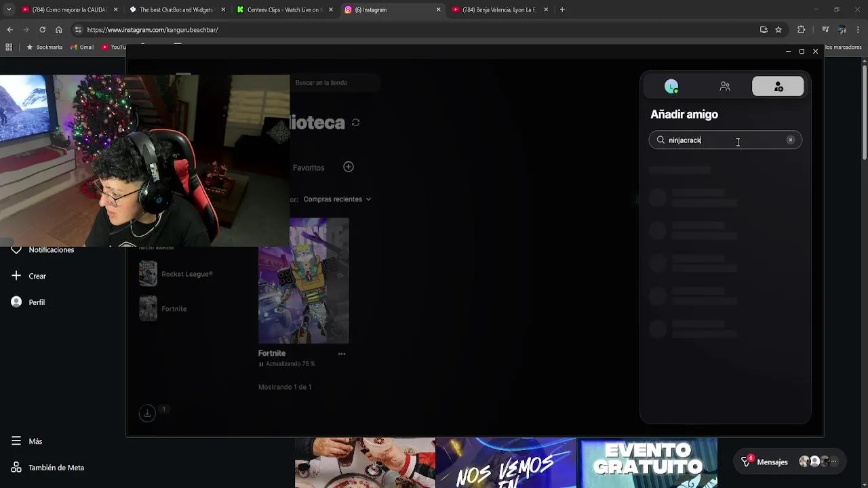868x488 pixels.
Task: Close the Instagram browser tab
Action: coord(438,9)
